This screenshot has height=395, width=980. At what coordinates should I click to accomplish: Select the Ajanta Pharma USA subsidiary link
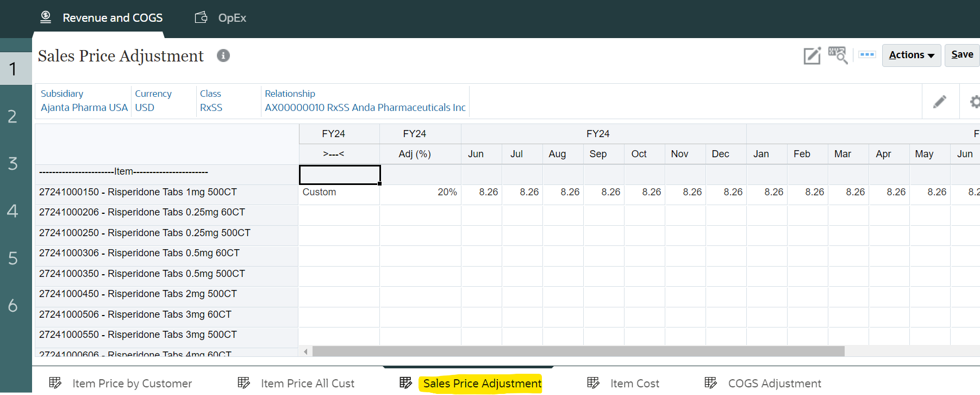point(84,108)
